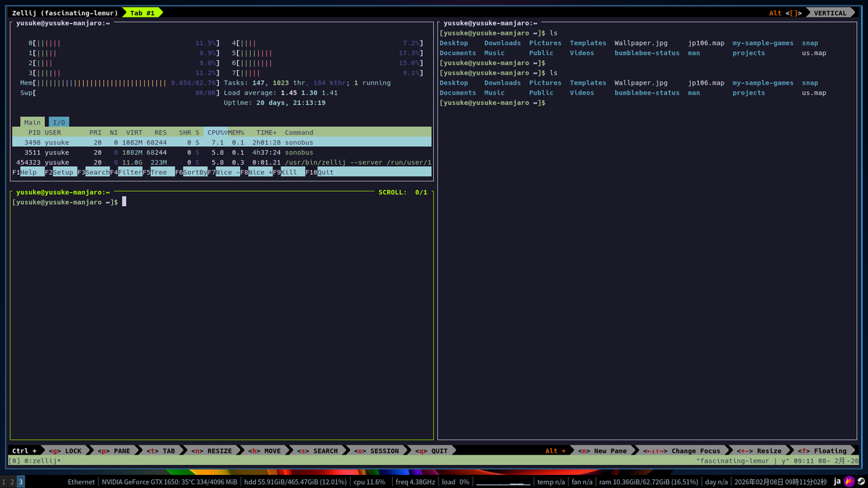Click the green circular tray icon in corner

[861, 480]
